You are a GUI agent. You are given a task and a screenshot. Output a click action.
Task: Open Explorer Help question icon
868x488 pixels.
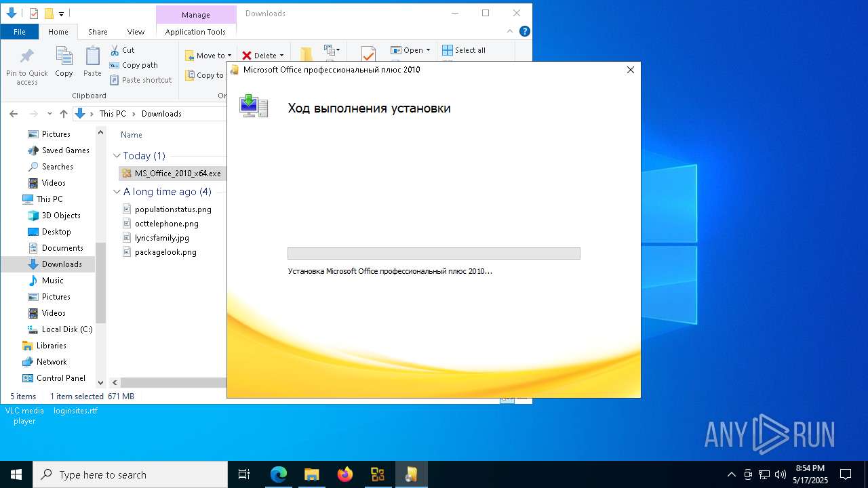pos(524,31)
